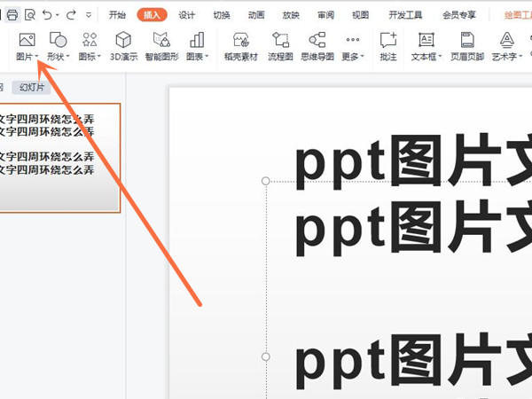This screenshot has height=399, width=532.
Task: Switch to the 幻灯片 panel tab
Action: [30, 88]
